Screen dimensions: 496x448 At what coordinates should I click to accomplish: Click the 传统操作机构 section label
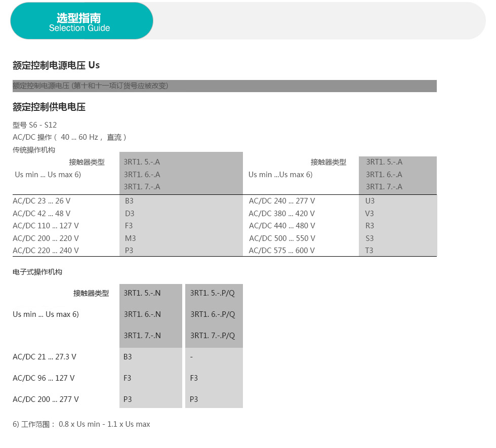(x=34, y=150)
